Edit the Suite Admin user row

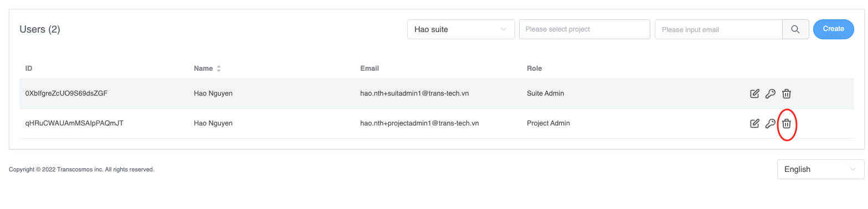754,93
